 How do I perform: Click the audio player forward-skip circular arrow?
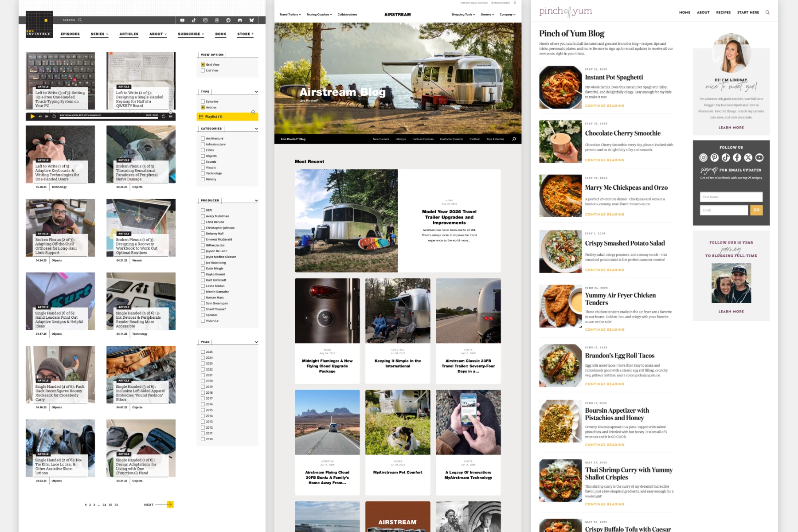point(163,116)
